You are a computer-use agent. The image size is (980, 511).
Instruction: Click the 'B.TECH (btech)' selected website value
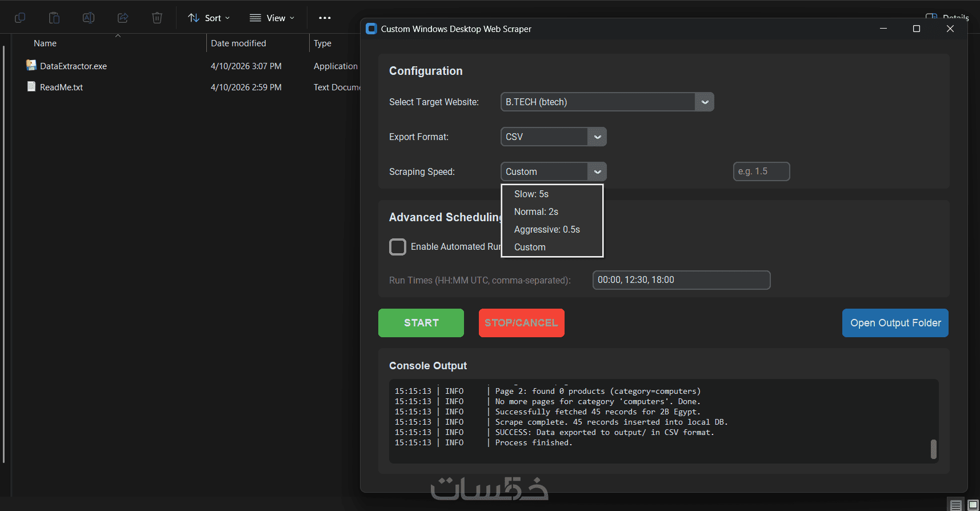[x=537, y=102]
